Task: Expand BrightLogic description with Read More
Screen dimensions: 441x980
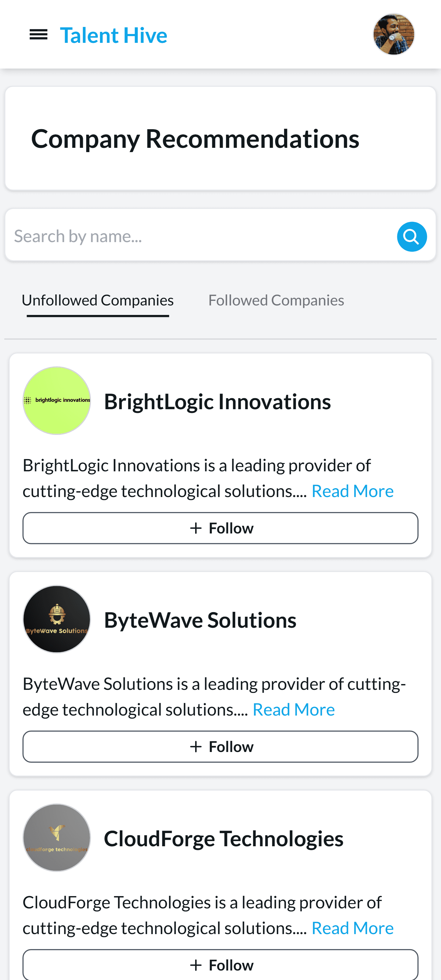Action: pyautogui.click(x=352, y=491)
